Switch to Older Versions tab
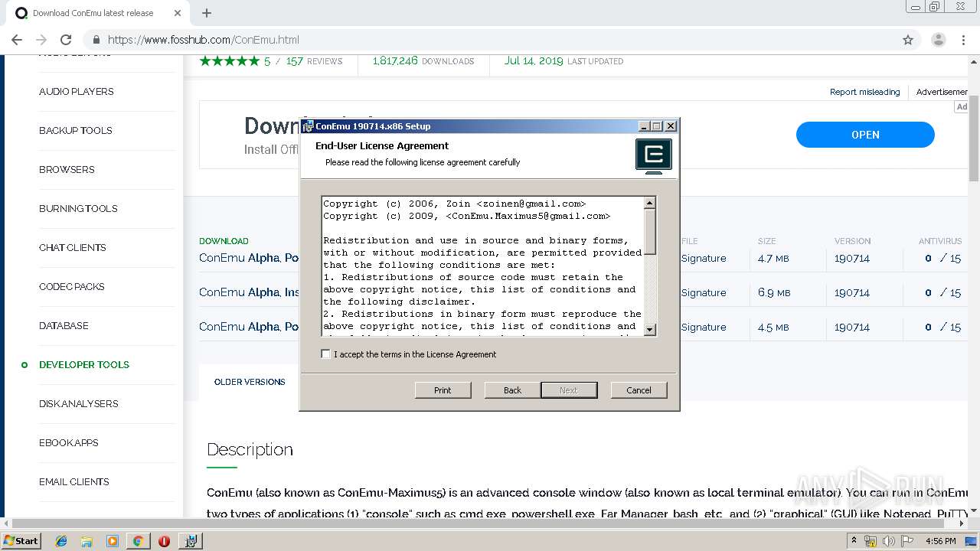980x551 pixels. pyautogui.click(x=250, y=382)
